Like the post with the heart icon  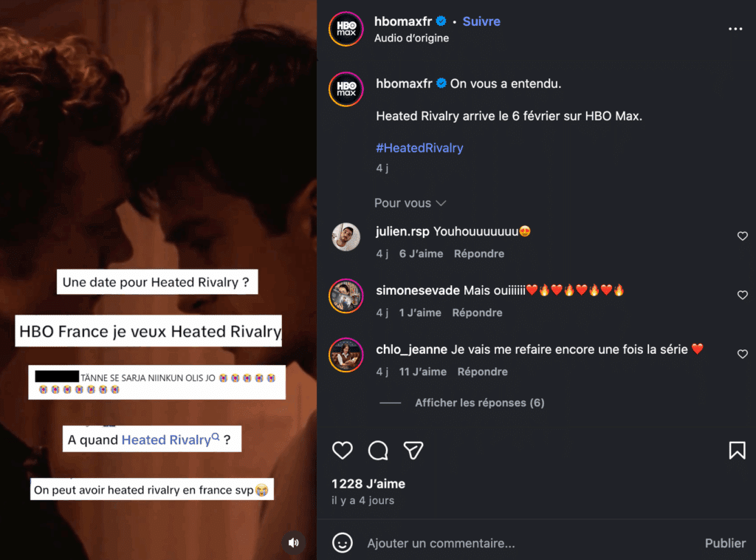(x=342, y=450)
